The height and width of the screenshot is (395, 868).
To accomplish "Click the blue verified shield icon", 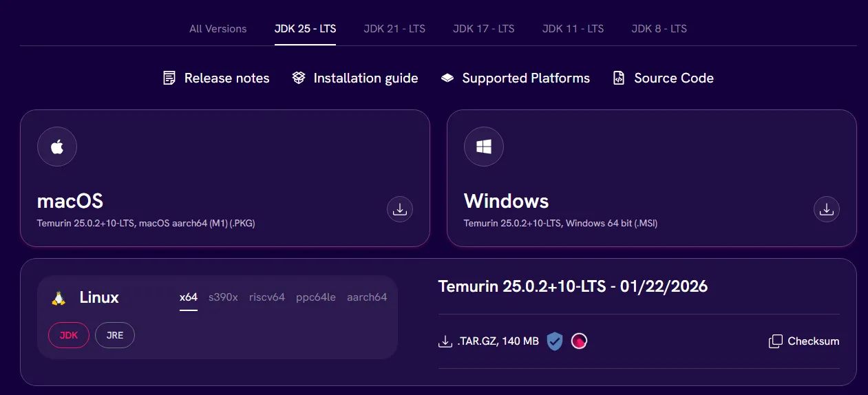I will coord(555,341).
